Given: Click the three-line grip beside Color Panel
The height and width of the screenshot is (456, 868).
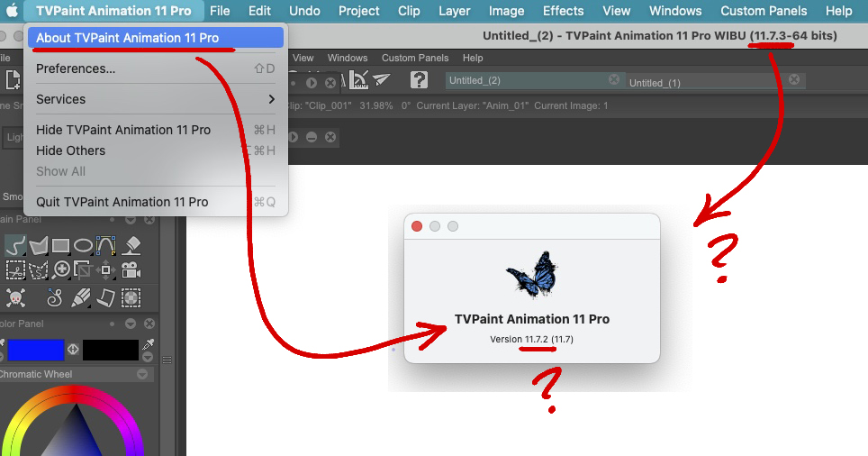Looking at the screenshot, I should (167, 360).
